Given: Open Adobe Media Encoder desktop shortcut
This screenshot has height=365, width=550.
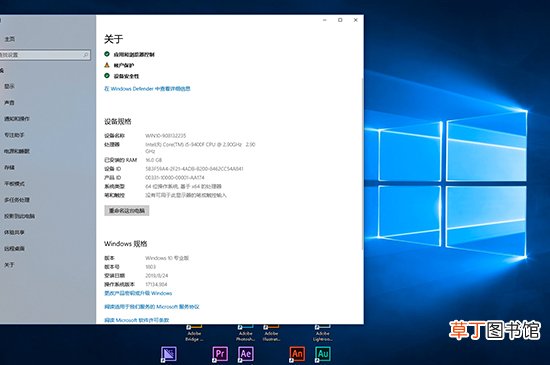Looking at the screenshot, I should click(x=169, y=354).
